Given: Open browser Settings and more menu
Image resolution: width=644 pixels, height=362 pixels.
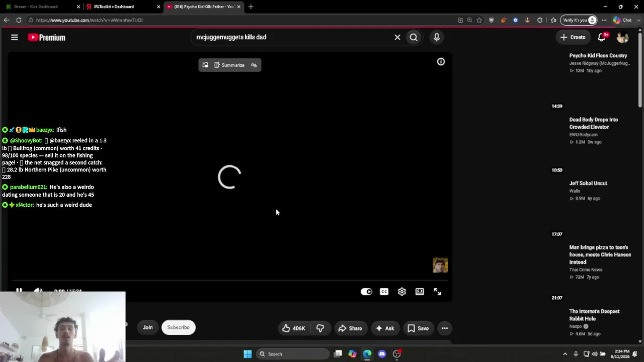Looking at the screenshot, I should (x=604, y=20).
